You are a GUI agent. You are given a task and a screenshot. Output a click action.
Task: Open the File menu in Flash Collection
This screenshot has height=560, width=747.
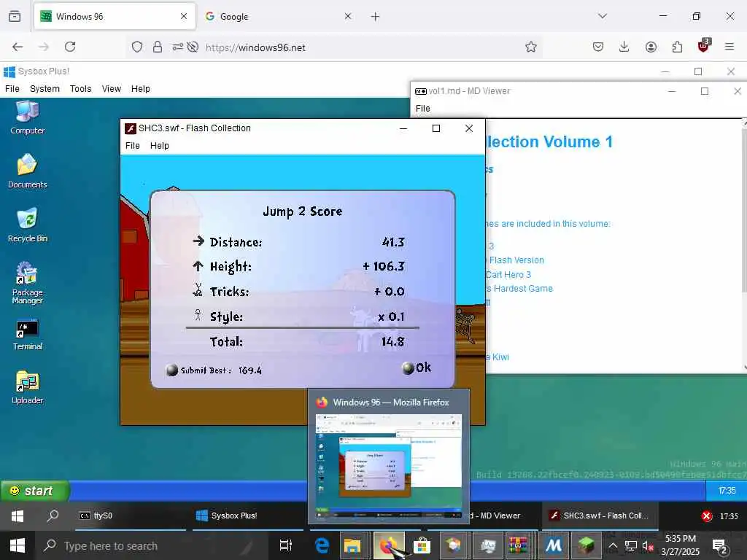coord(133,146)
